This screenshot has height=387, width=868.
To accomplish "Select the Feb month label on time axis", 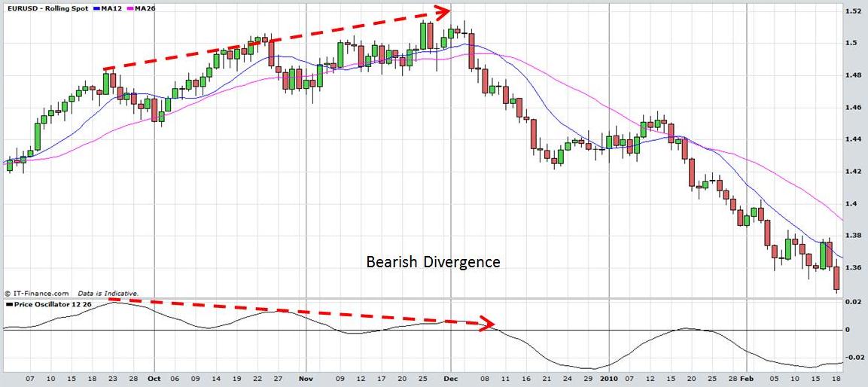I will pyautogui.click(x=747, y=379).
